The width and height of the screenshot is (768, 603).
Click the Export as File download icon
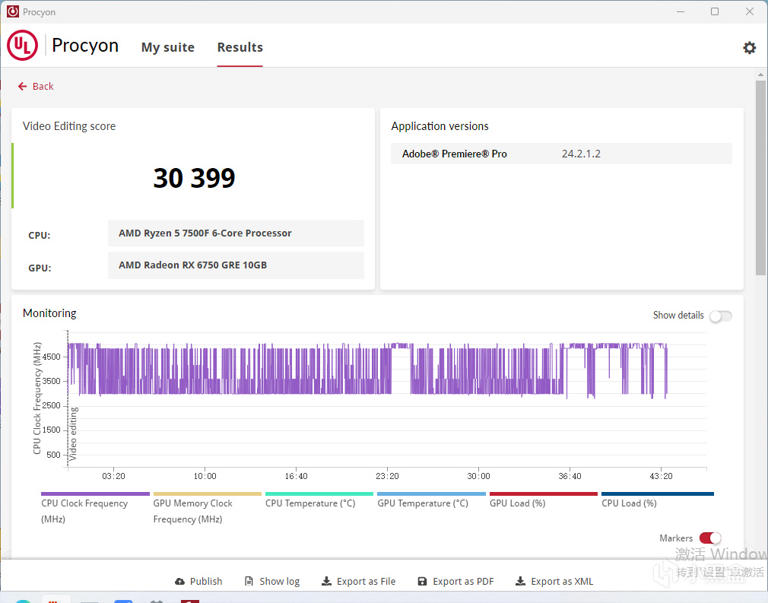(x=326, y=581)
